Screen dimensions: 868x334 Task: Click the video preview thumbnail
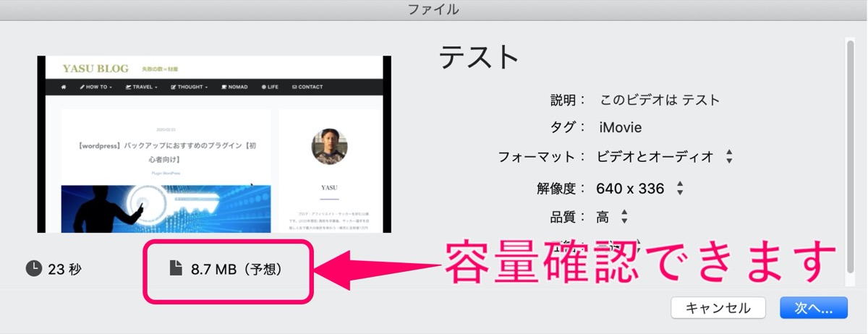coord(214,145)
